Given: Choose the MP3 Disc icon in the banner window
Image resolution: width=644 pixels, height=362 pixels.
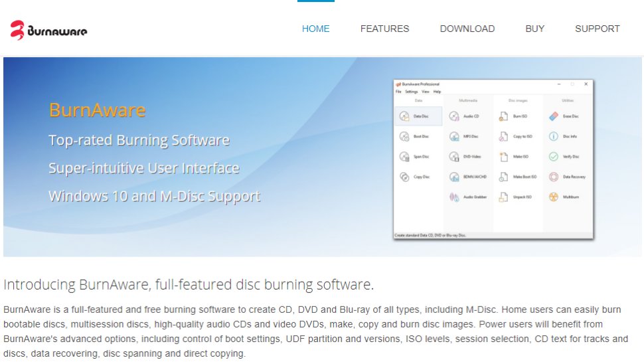Looking at the screenshot, I should point(454,136).
